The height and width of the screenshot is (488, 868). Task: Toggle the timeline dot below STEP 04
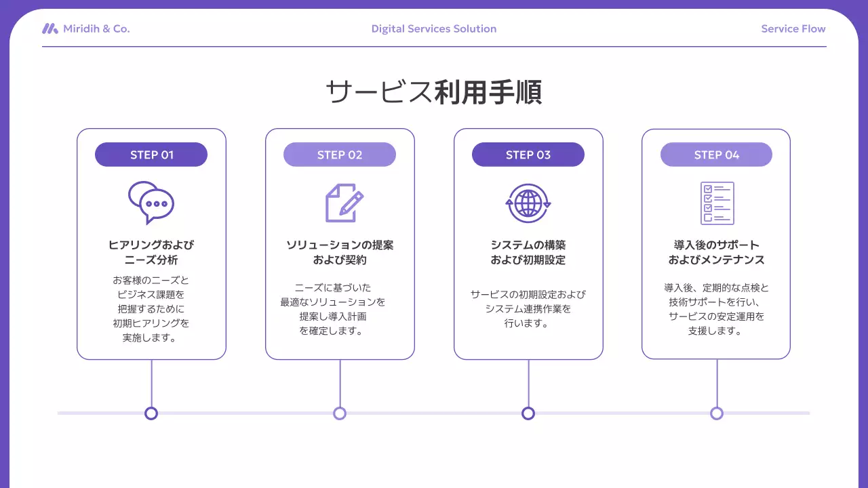[x=717, y=413]
